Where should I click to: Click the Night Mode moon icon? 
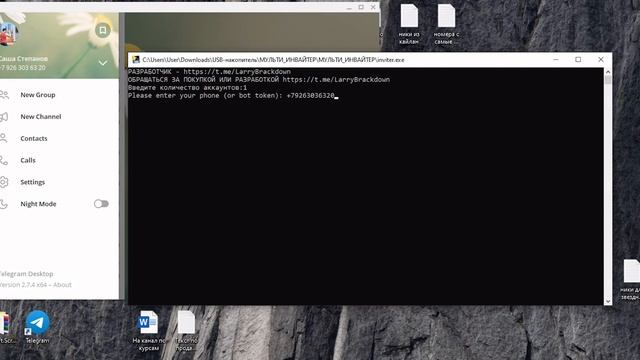4,204
